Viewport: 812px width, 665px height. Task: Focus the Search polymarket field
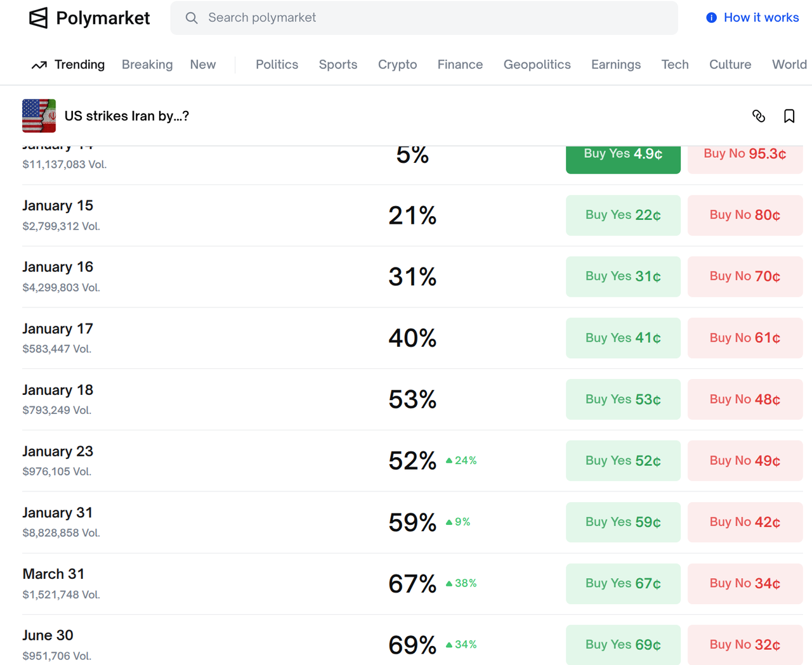point(424,18)
